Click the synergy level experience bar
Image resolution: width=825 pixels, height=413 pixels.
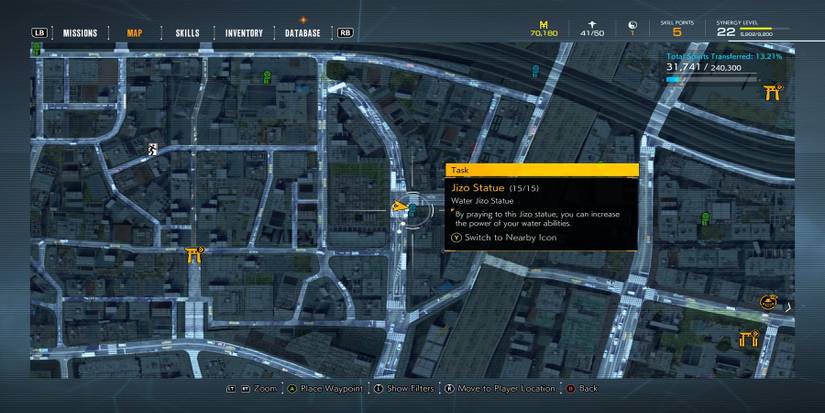pyautogui.click(x=764, y=28)
